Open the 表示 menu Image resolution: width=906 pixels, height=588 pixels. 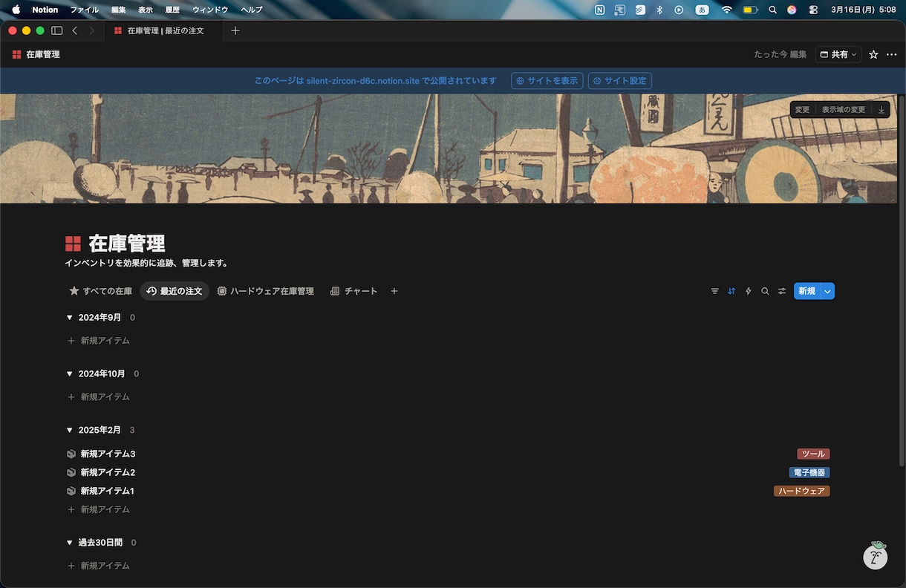[145, 10]
